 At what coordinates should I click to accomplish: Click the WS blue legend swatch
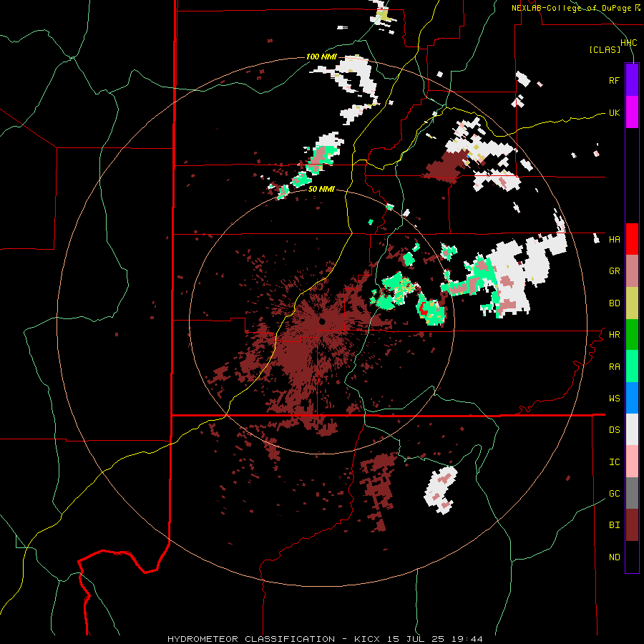[632, 398]
